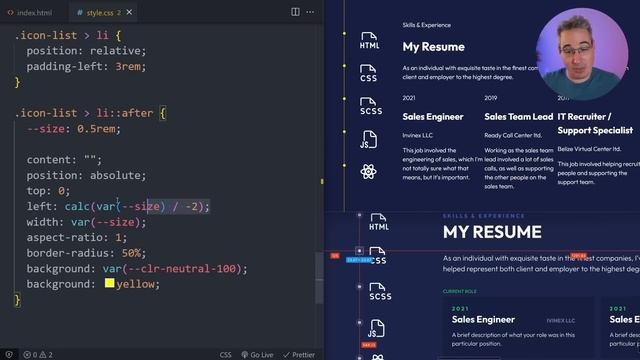Image resolution: width=640 pixels, height=360 pixels.
Task: Click the 'border-radius: 50%;' code line
Action: 86,253
